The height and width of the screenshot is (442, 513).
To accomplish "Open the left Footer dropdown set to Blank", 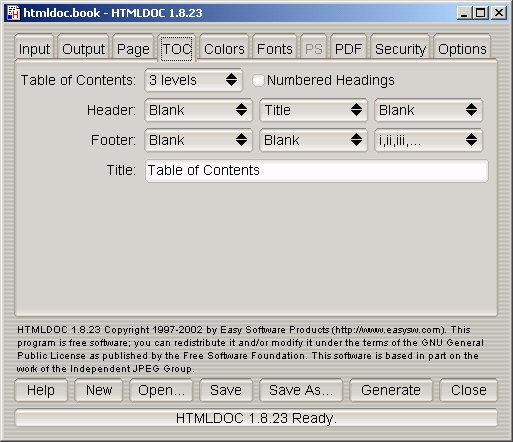I will pyautogui.click(x=198, y=140).
